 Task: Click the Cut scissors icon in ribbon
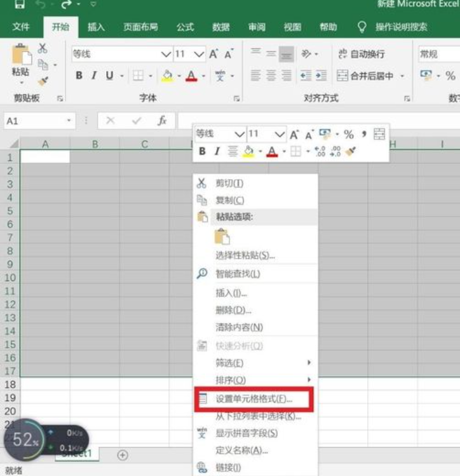pyautogui.click(x=43, y=48)
